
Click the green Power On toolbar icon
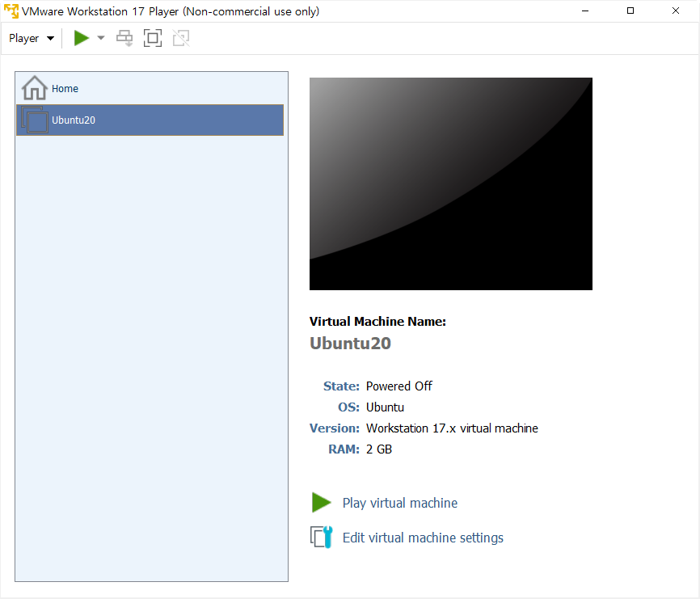point(82,38)
